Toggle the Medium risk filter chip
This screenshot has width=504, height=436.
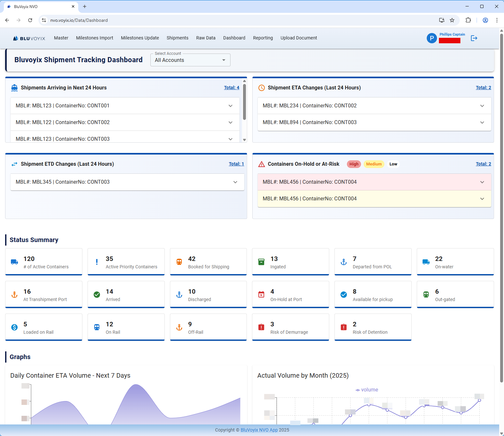374,164
